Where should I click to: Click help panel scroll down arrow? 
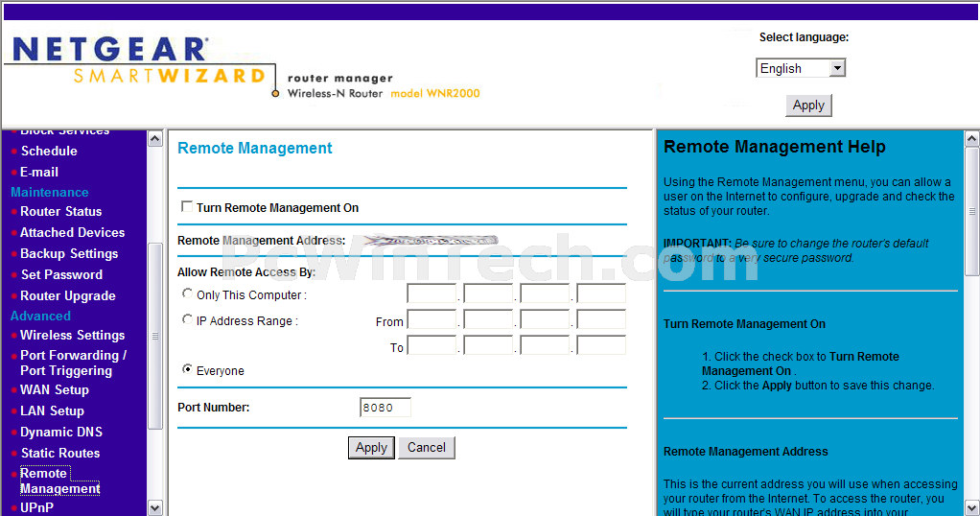click(x=972, y=508)
